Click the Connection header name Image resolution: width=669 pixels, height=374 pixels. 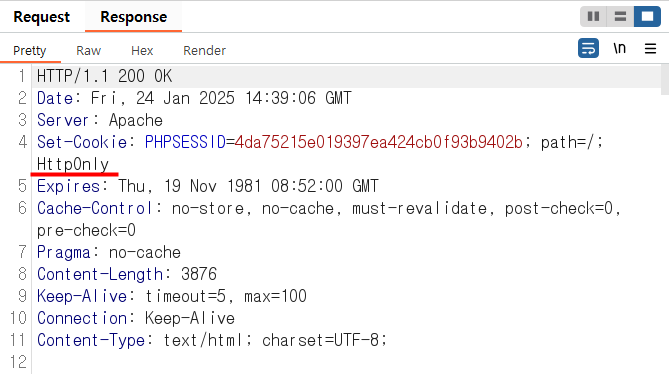click(x=82, y=318)
